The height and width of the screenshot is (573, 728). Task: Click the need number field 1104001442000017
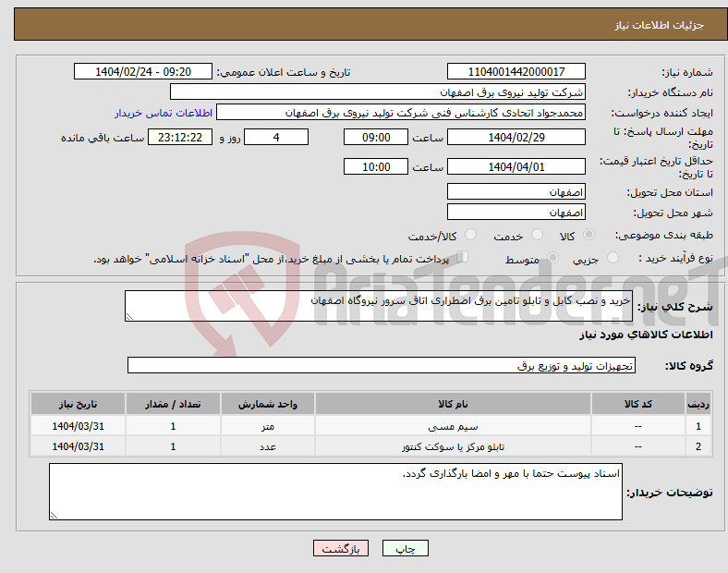pos(516,71)
